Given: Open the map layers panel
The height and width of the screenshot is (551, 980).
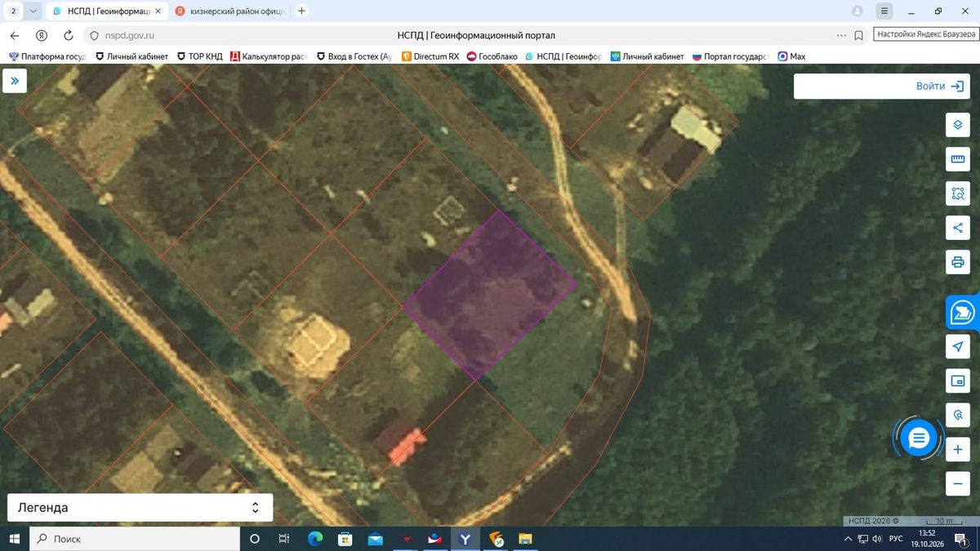Looking at the screenshot, I should coord(958,126).
